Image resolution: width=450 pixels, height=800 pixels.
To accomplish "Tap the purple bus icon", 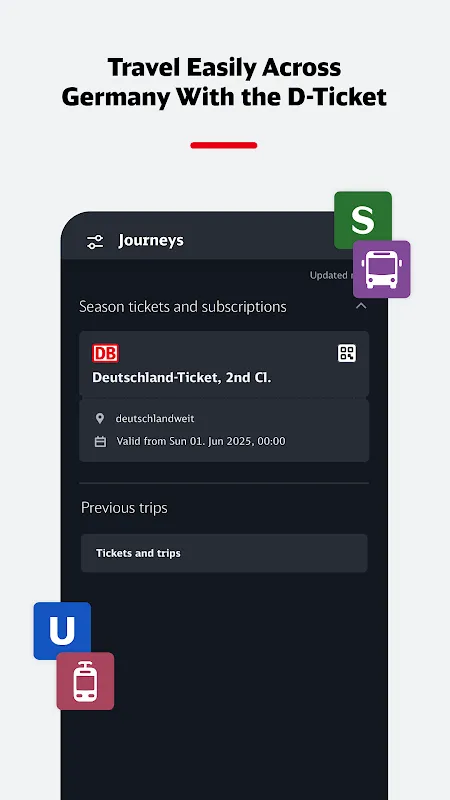I will [382, 269].
